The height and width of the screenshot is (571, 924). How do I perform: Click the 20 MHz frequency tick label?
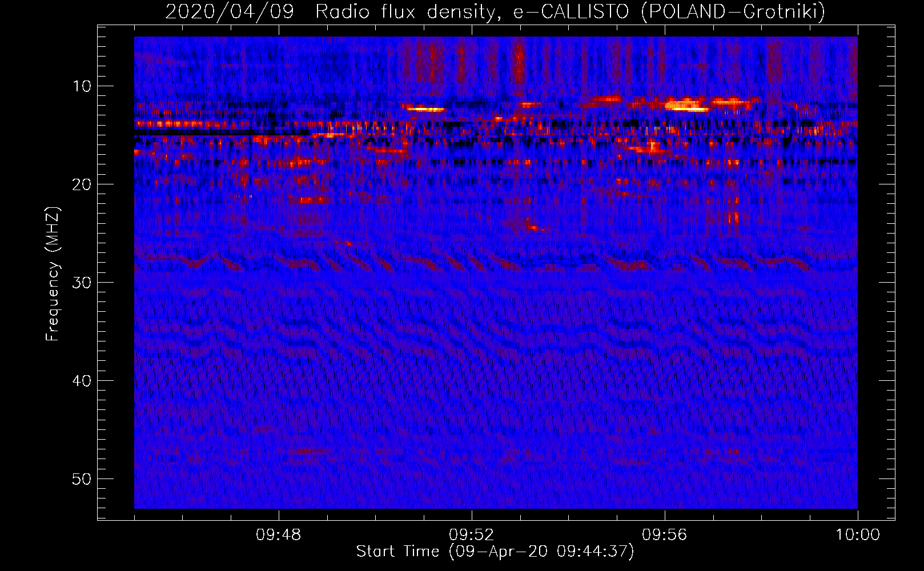pos(82,184)
